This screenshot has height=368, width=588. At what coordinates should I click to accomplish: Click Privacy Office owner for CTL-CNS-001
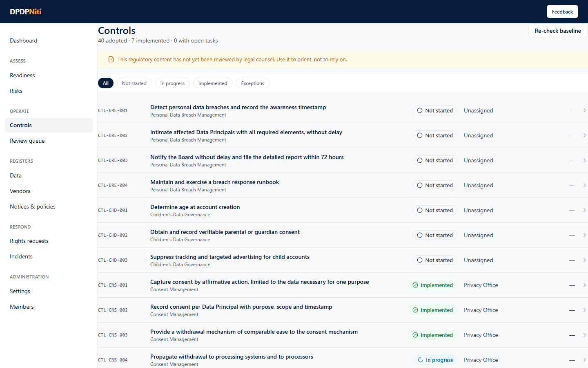coord(481,285)
